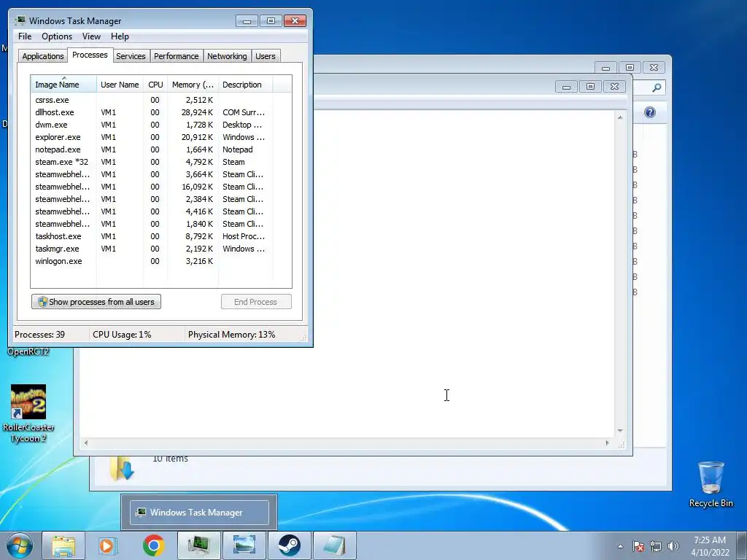
Task: Sort by Memory column header
Action: [193, 85]
